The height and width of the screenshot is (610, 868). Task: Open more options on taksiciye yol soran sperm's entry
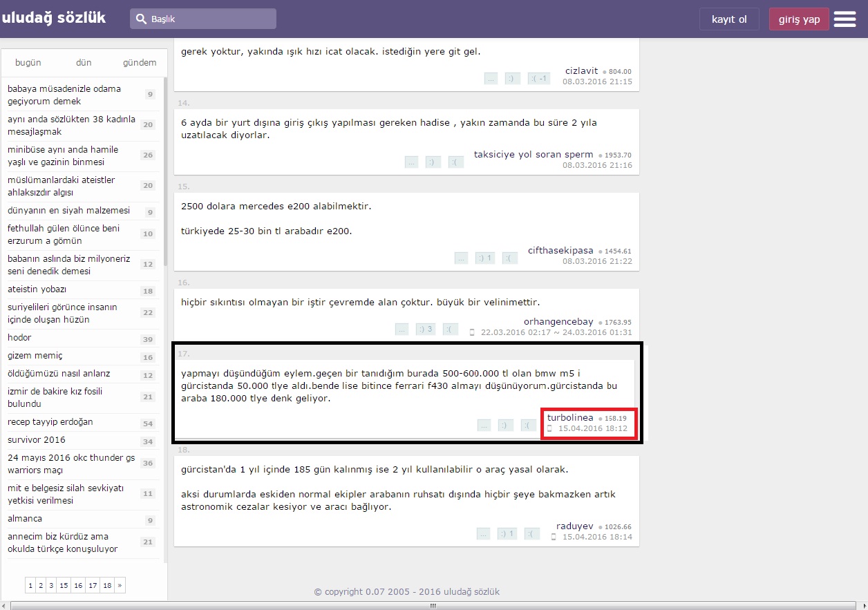(x=411, y=162)
